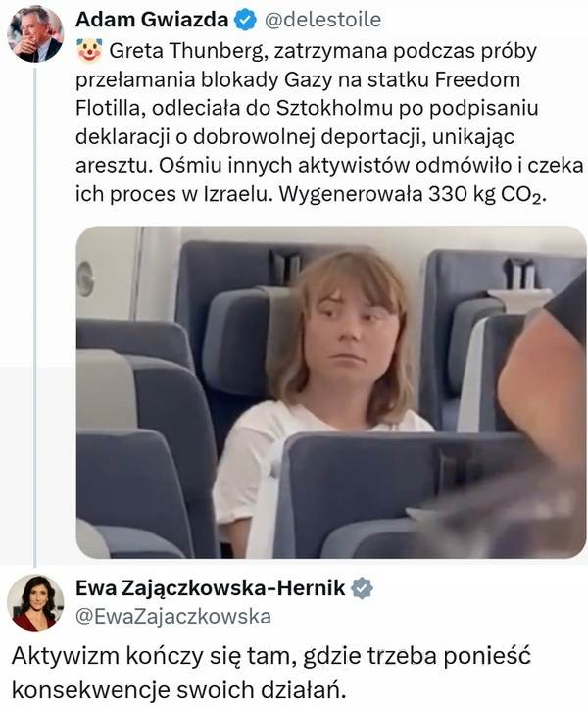The image size is (588, 709).
Task: Click the reply text starting with Aktywizm
Action: [x=270, y=673]
